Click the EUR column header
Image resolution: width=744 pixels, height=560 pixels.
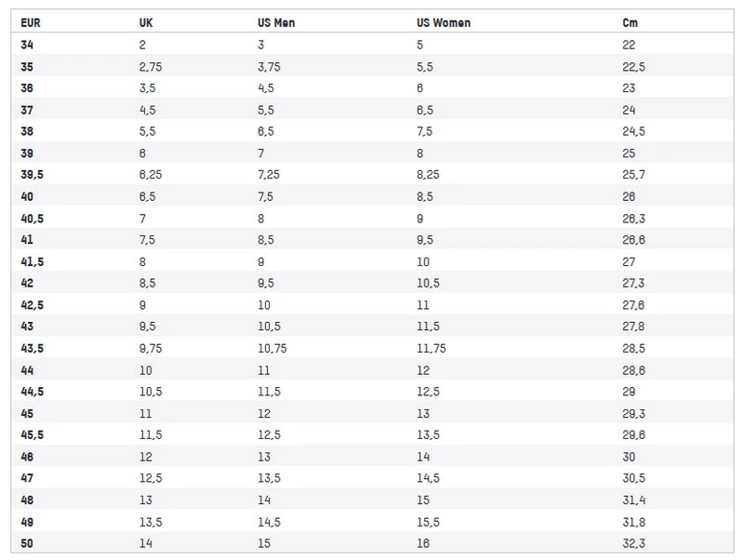click(29, 22)
